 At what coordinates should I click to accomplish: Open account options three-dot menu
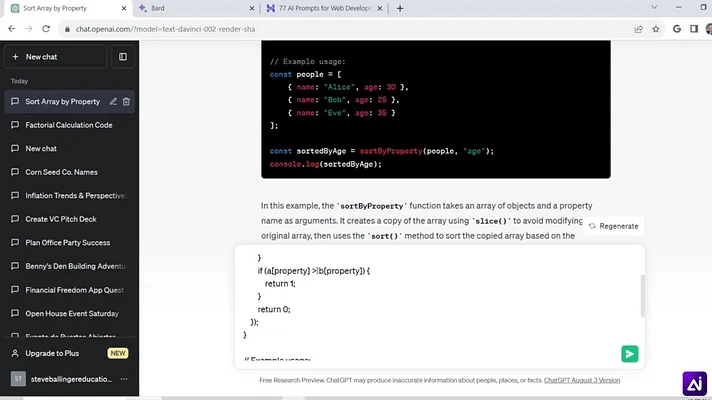pos(124,379)
